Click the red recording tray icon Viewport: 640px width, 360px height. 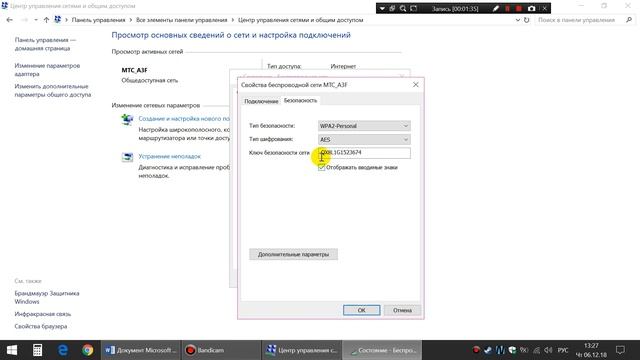click(476, 350)
